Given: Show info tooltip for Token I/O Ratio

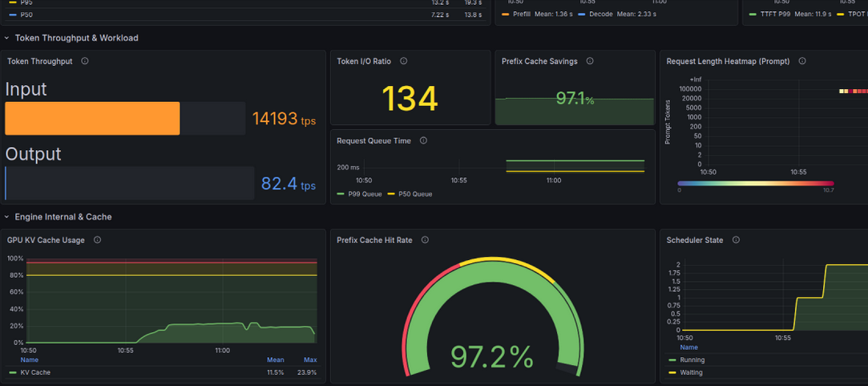Looking at the screenshot, I should [x=404, y=61].
